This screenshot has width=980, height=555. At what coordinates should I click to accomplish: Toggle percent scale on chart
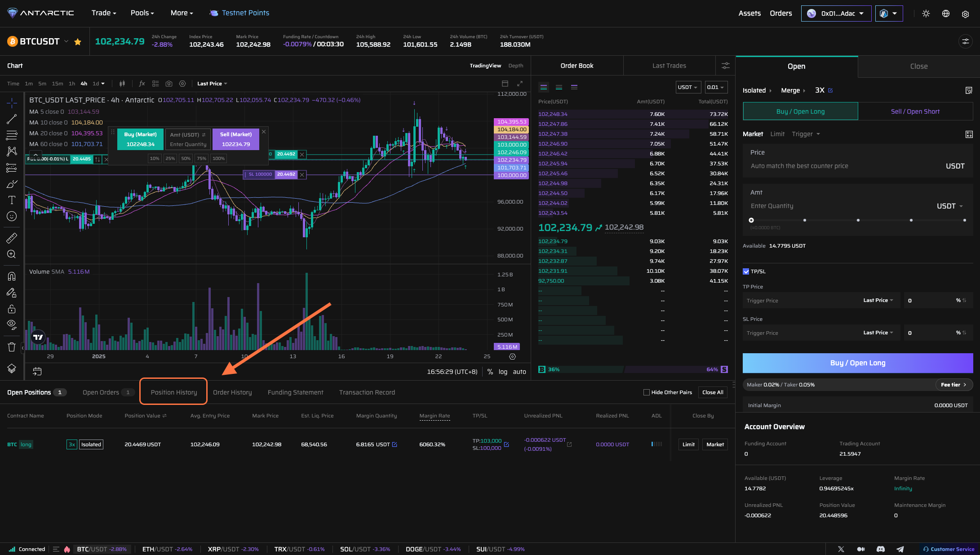(490, 372)
